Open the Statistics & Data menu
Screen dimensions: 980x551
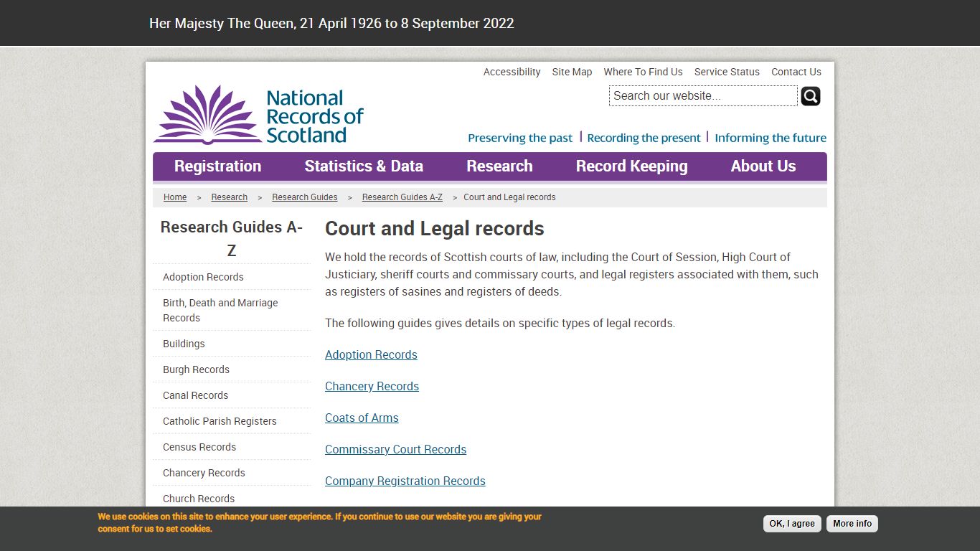(364, 166)
